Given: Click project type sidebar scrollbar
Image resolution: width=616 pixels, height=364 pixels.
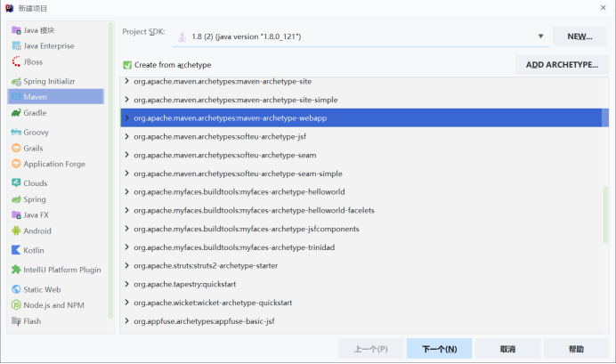Looking at the screenshot, I should coord(110,170).
